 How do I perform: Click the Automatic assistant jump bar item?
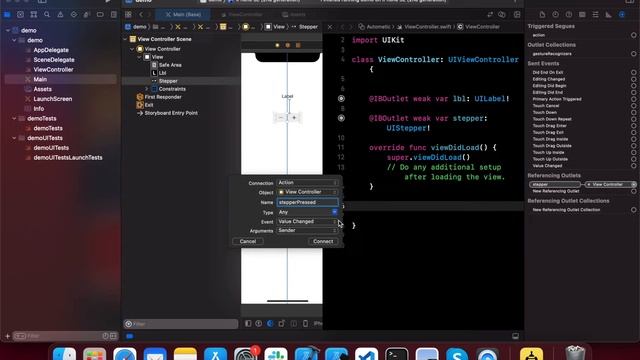(374, 27)
